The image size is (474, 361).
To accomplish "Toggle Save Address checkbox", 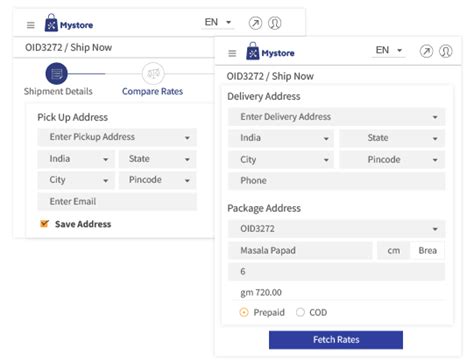I will tap(44, 224).
